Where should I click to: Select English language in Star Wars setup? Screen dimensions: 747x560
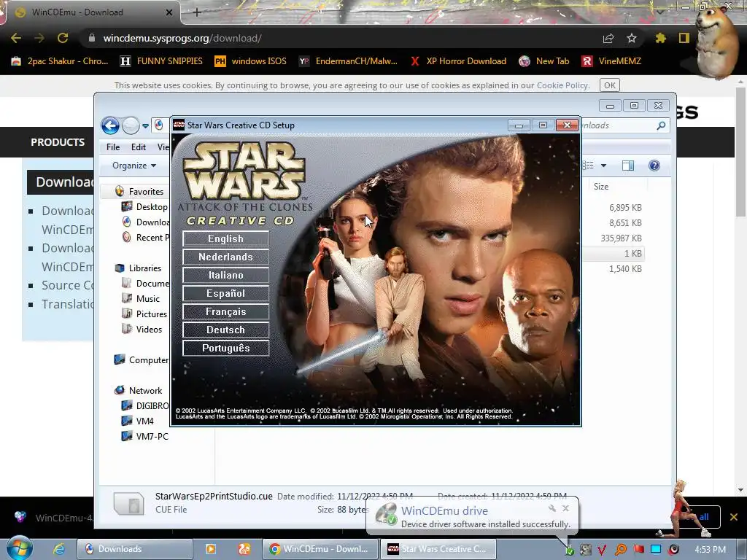(x=226, y=238)
